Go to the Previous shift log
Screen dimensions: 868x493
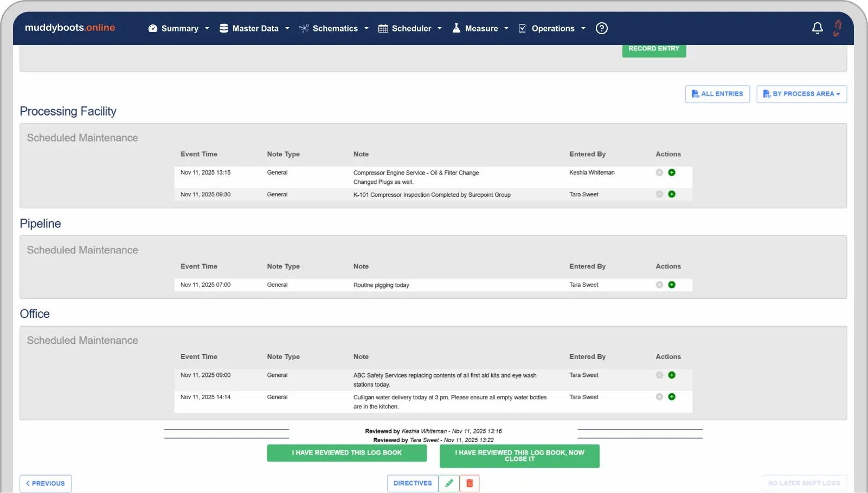tap(46, 483)
